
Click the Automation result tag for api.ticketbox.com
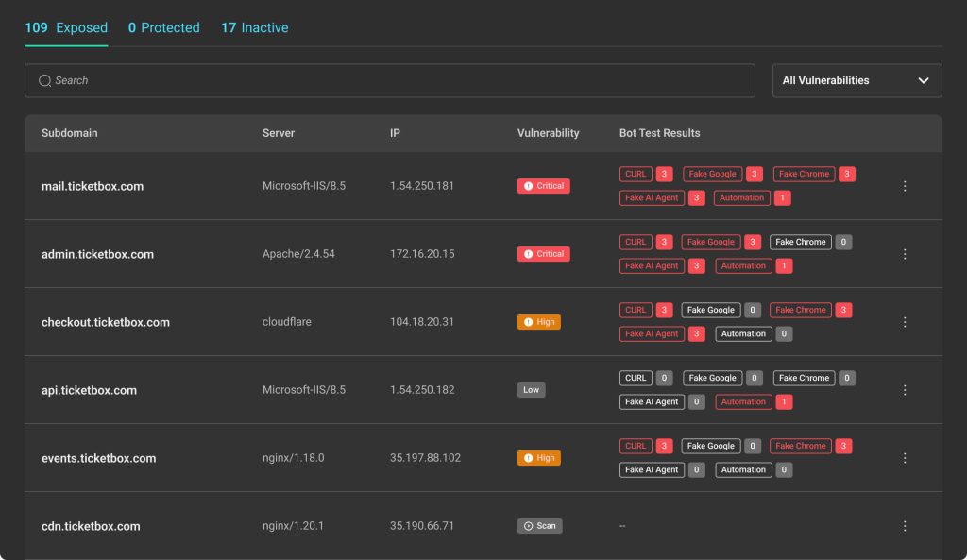coord(743,401)
